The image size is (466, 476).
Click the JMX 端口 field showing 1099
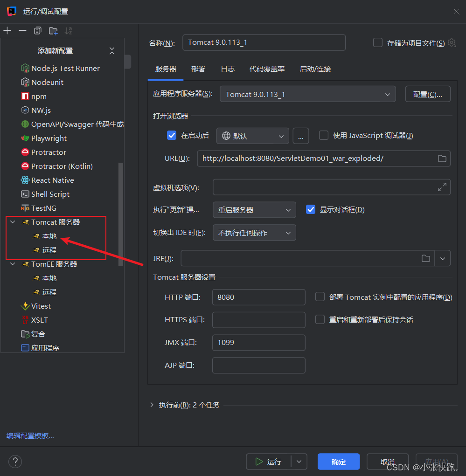[x=259, y=342]
